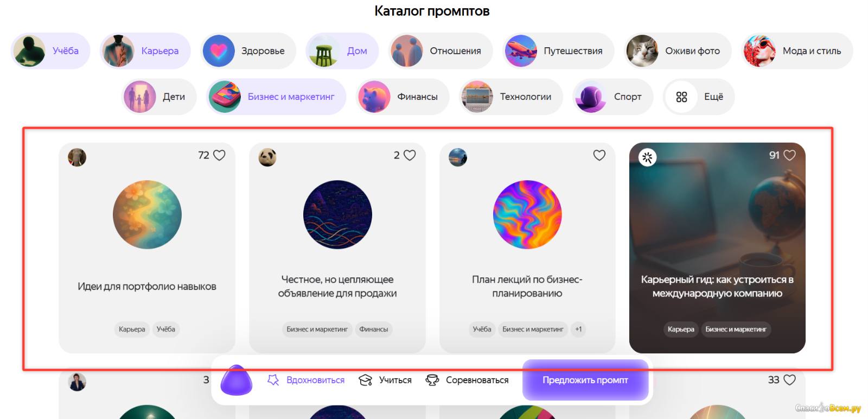Like the 'Идеи для портфолио навыков' card heart
The image size is (868, 419).
pyautogui.click(x=219, y=155)
